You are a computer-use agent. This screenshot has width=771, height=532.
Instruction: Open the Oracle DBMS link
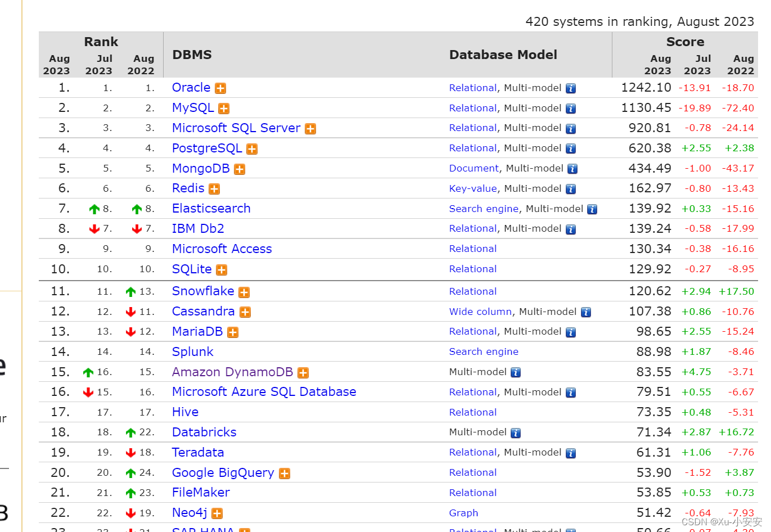[191, 88]
